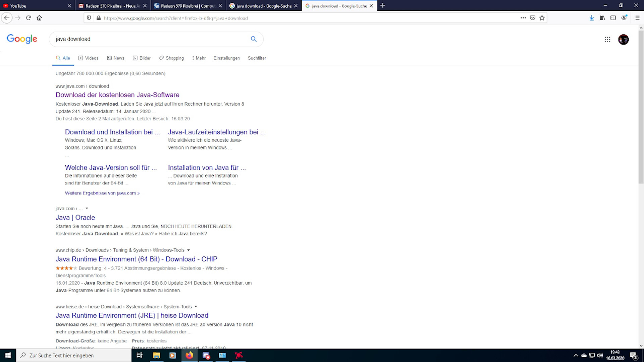Reload the current page
The image size is (644, 362).
point(29,18)
